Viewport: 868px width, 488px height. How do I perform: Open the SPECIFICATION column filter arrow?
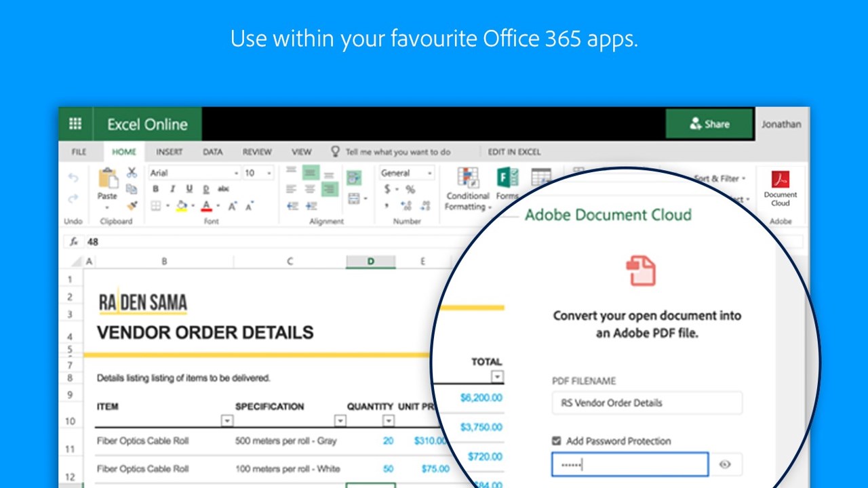340,421
